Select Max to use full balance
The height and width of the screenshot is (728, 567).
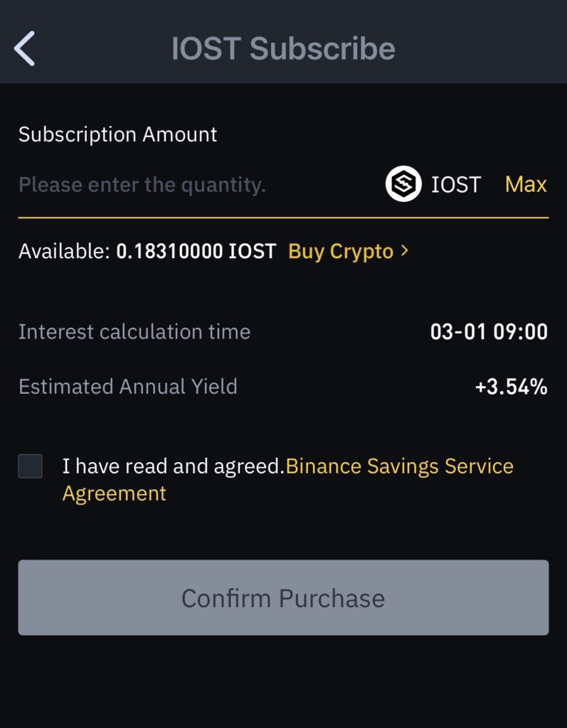(x=526, y=184)
